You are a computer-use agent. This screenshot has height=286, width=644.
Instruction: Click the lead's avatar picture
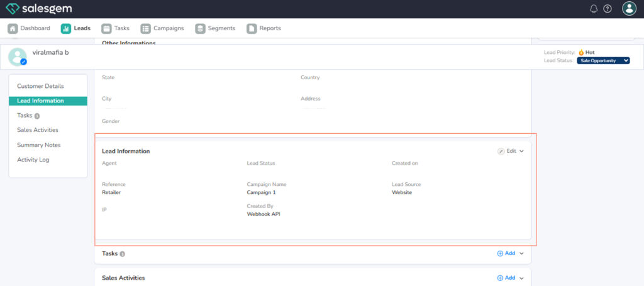click(18, 57)
